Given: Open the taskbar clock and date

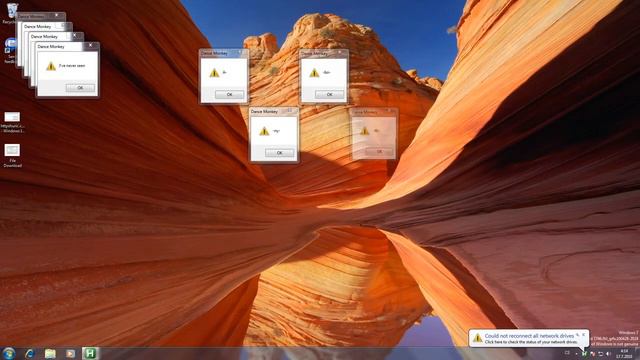Looking at the screenshot, I should tap(624, 354).
